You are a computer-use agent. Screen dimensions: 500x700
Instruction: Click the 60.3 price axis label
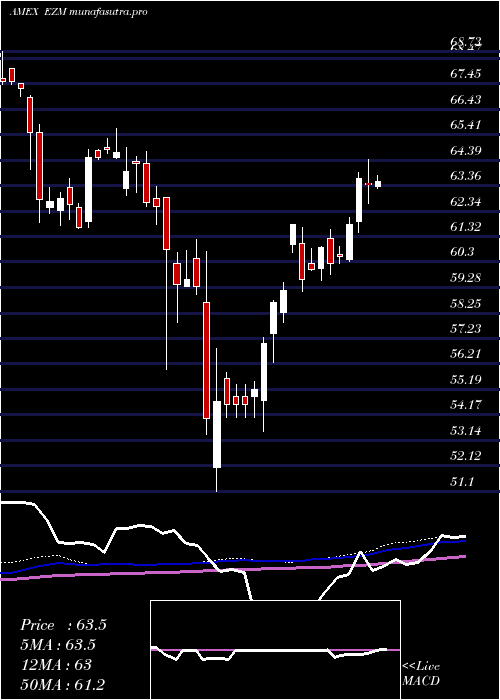point(462,253)
